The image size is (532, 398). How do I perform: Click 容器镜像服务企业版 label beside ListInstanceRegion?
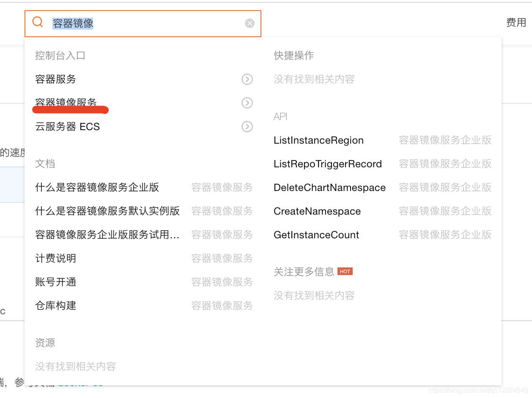[x=445, y=140]
